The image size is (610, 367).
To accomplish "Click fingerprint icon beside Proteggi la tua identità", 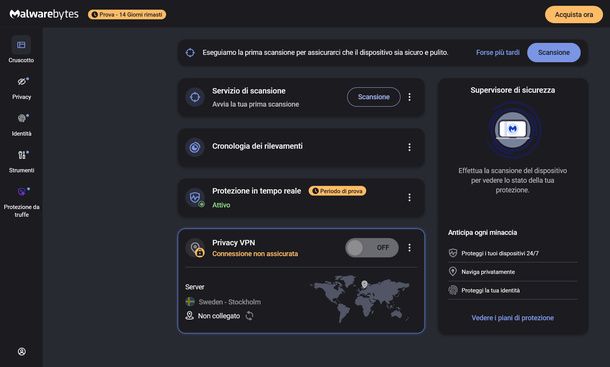I will coord(453,290).
